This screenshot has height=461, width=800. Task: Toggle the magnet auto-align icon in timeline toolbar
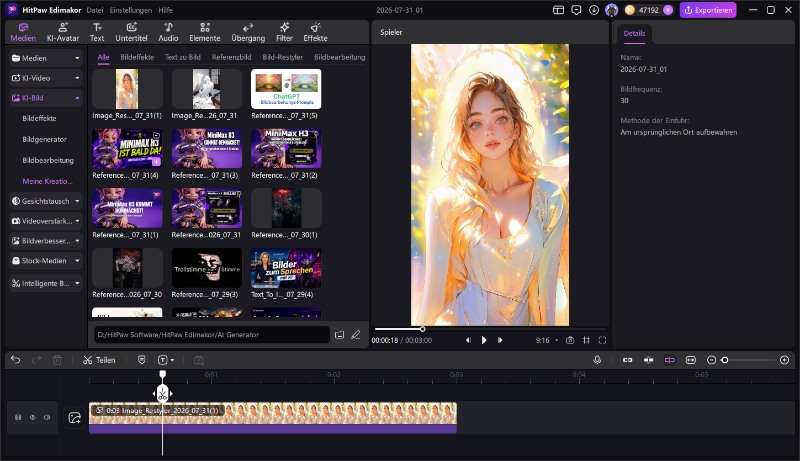pos(648,360)
